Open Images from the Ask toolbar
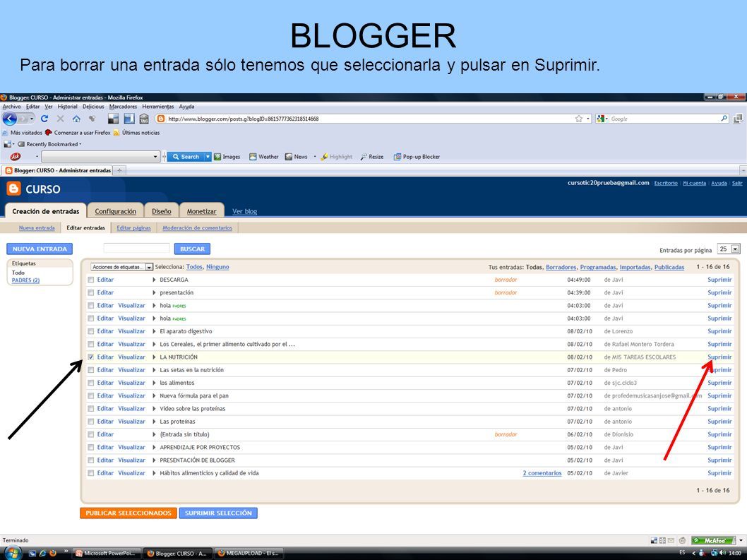The height and width of the screenshot is (560, 747). pos(227,156)
